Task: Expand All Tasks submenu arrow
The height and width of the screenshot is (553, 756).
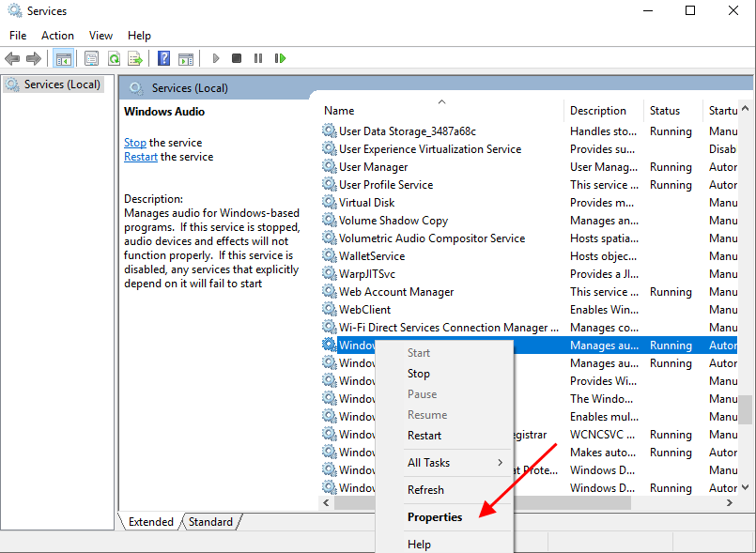Action: [500, 462]
